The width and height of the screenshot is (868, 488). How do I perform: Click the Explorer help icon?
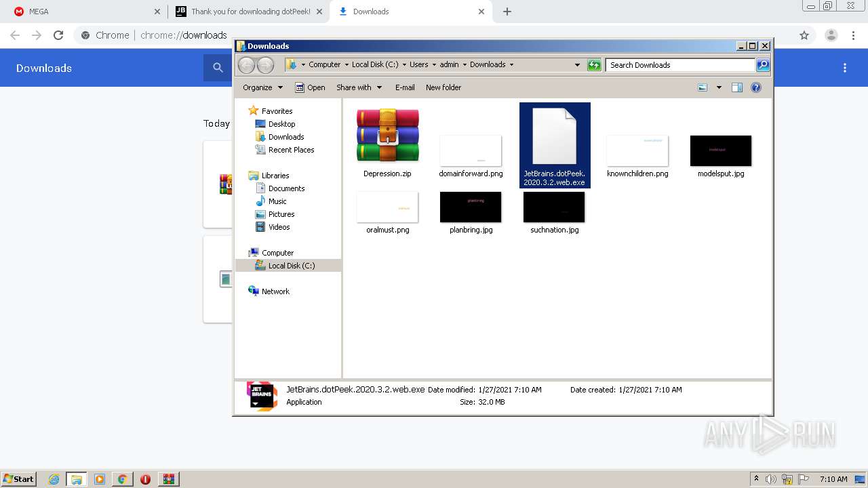pos(756,87)
